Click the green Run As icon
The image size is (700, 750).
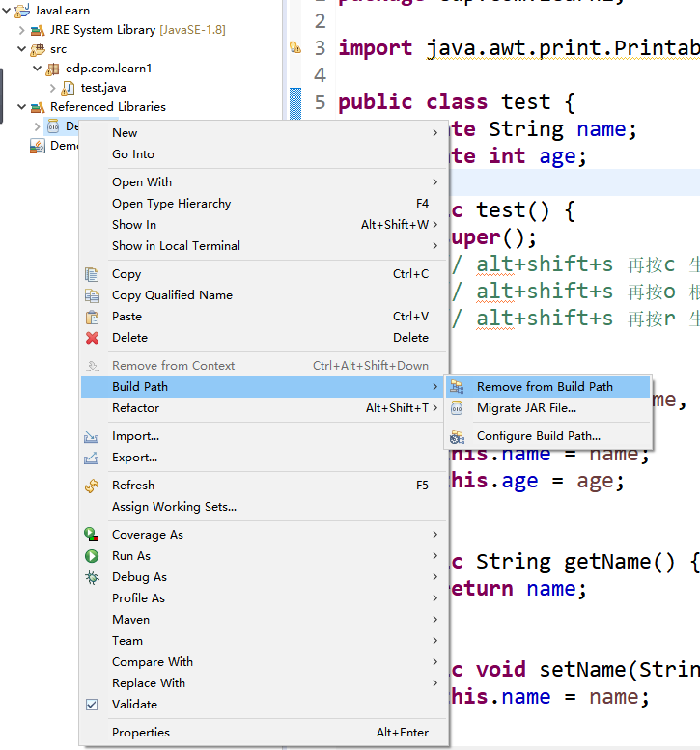92,556
